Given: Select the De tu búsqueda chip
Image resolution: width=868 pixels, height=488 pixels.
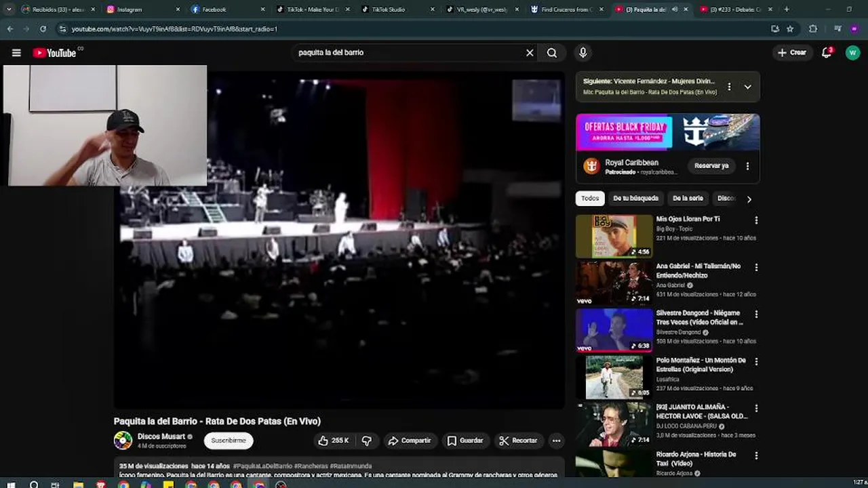Looking at the screenshot, I should click(635, 199).
